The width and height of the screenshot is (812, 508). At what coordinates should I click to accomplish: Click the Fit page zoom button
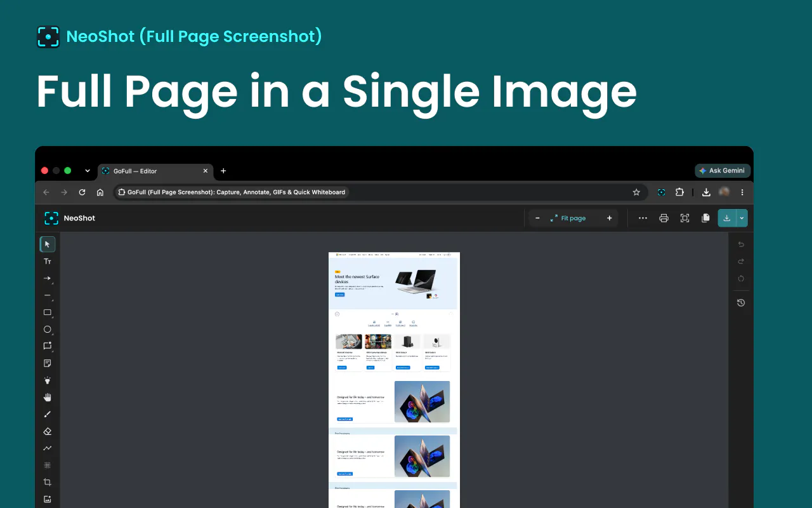pyautogui.click(x=568, y=218)
